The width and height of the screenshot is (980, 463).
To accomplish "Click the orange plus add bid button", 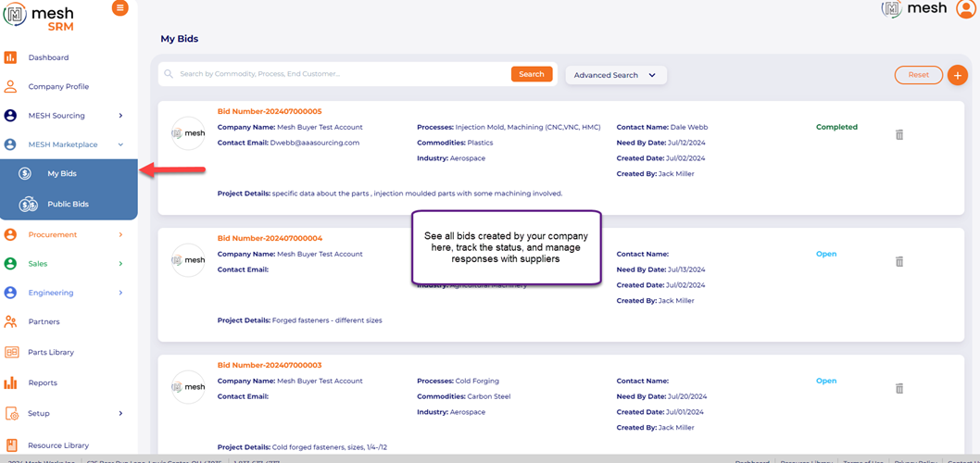I will click(x=957, y=75).
